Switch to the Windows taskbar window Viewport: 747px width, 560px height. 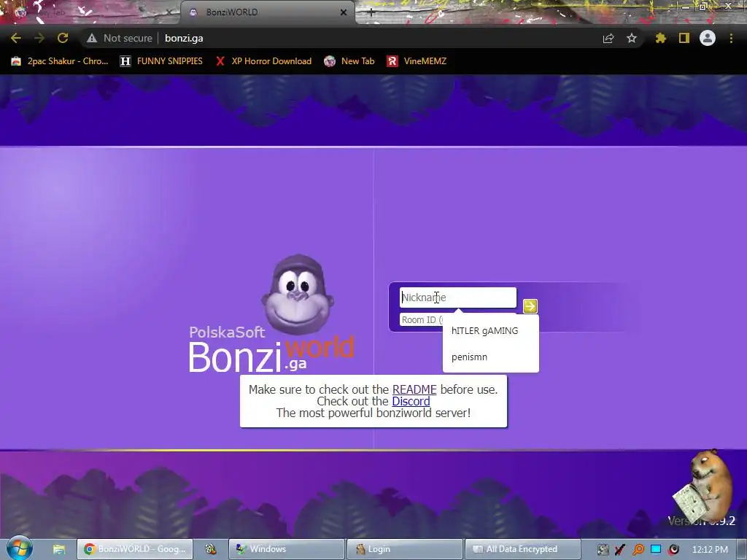click(286, 549)
